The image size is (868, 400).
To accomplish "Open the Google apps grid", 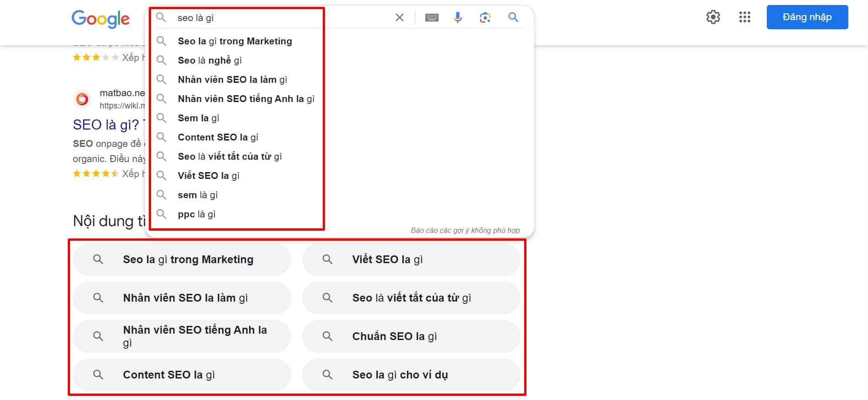I will tap(745, 17).
